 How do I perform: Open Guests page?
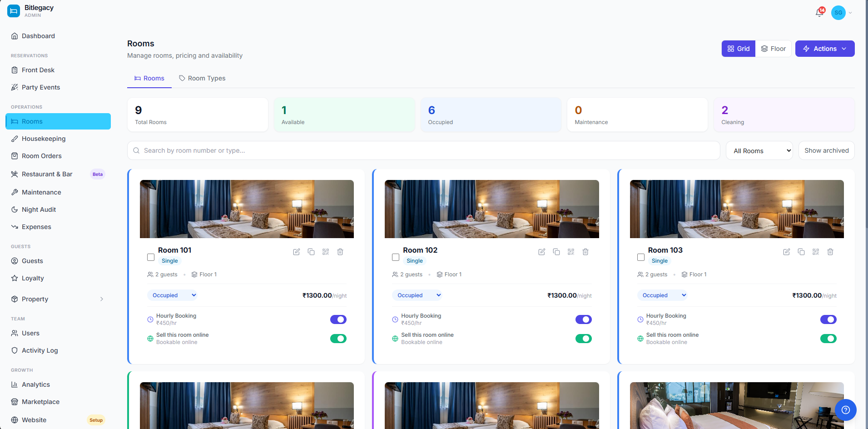[58, 261]
